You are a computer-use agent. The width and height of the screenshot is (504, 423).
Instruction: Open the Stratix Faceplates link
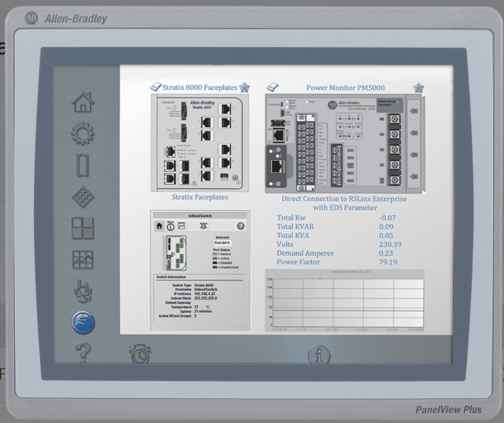point(199,197)
